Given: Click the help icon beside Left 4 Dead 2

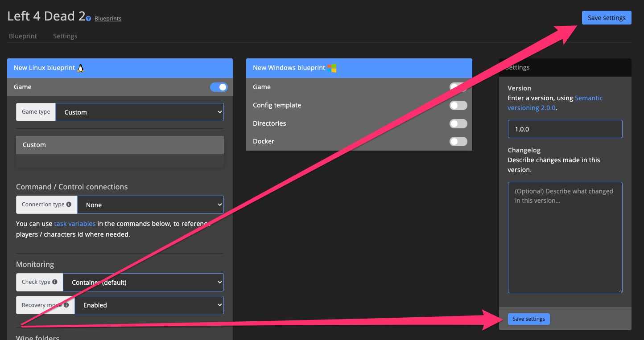Looking at the screenshot, I should click(x=88, y=19).
